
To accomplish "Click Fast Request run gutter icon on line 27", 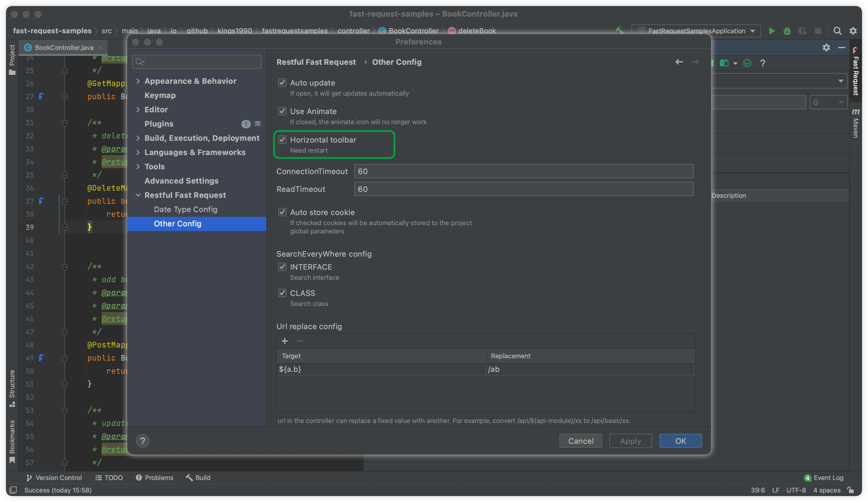I will [x=41, y=97].
